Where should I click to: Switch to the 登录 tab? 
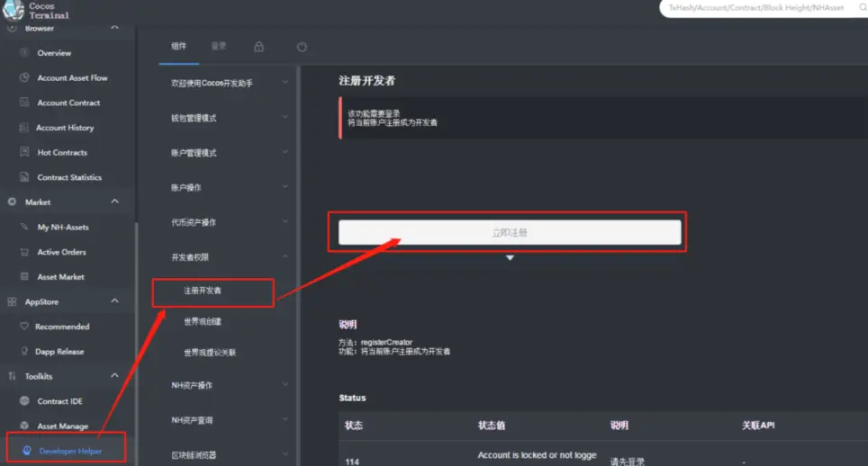click(x=219, y=46)
